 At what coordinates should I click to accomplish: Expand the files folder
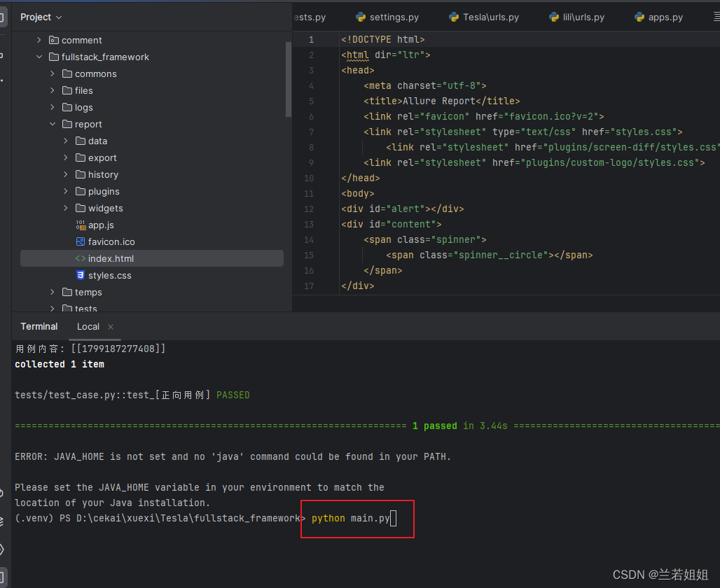click(53, 90)
